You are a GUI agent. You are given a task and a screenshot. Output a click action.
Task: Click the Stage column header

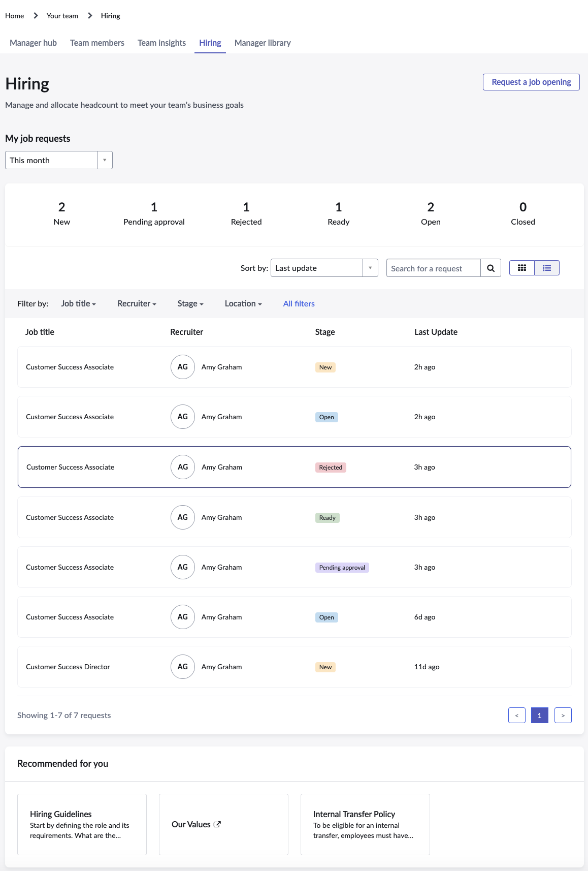(325, 332)
